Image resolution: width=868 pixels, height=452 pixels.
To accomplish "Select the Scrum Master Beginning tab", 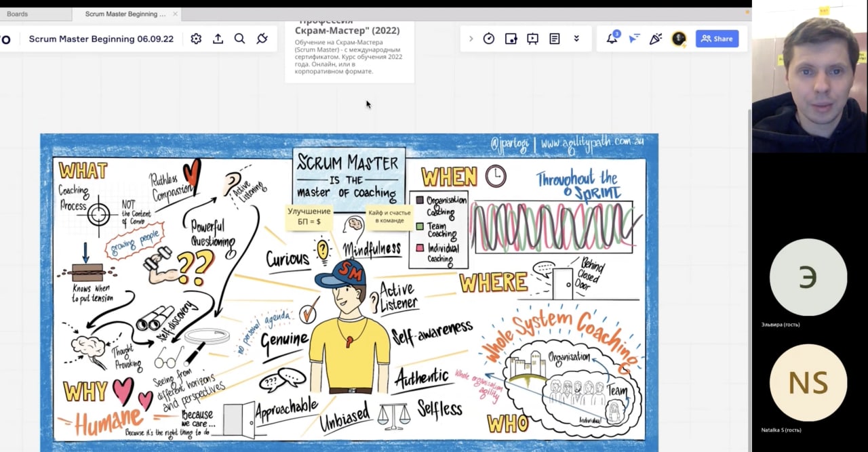I will 125,14.
